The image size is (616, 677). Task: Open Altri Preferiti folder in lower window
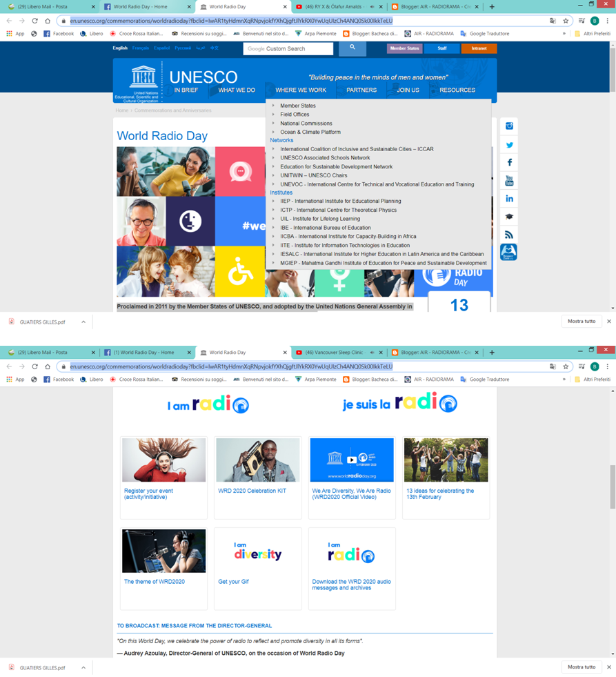click(x=593, y=380)
